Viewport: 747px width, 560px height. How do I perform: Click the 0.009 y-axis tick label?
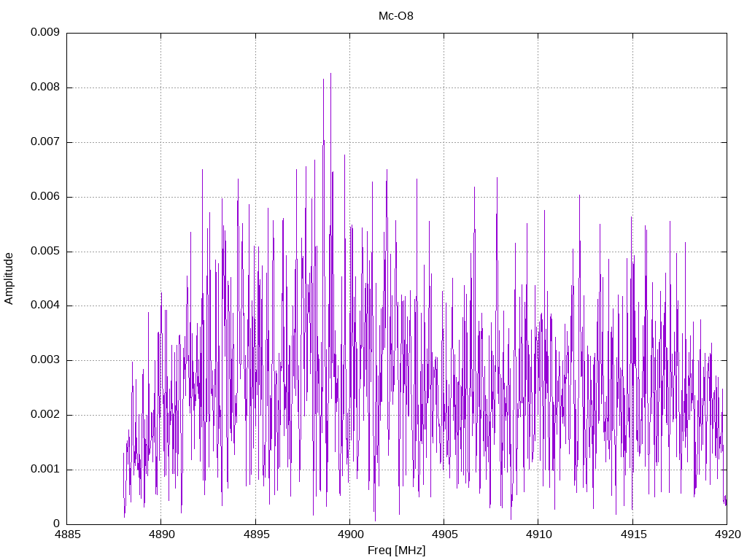45,32
